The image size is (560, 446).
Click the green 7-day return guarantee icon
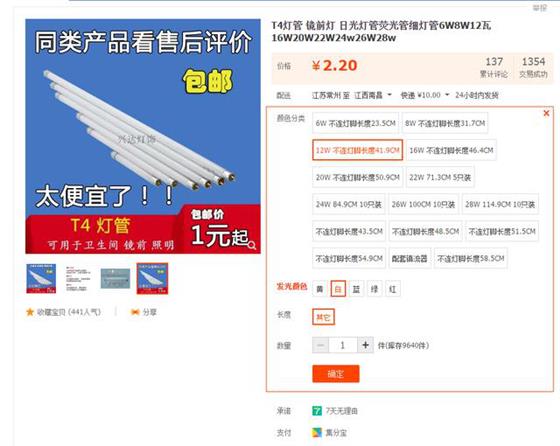(x=317, y=411)
